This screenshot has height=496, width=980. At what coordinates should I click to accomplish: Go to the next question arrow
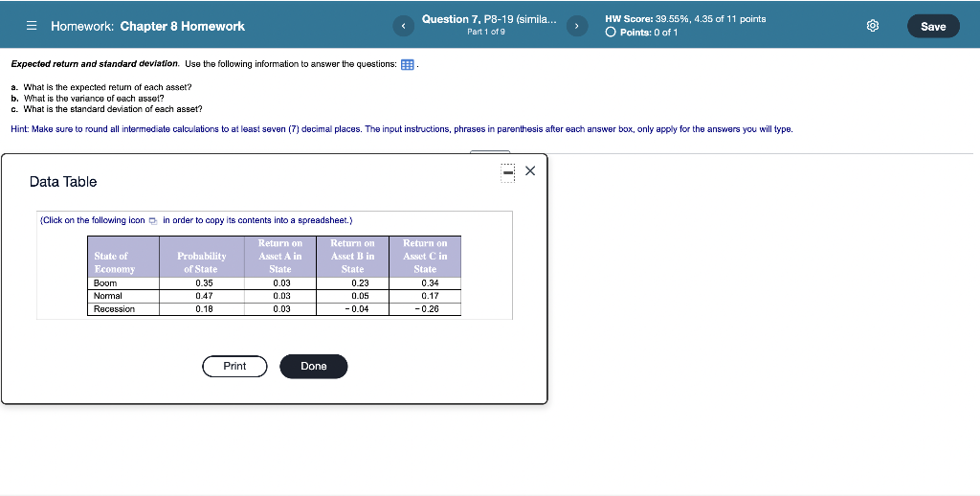[x=577, y=26]
